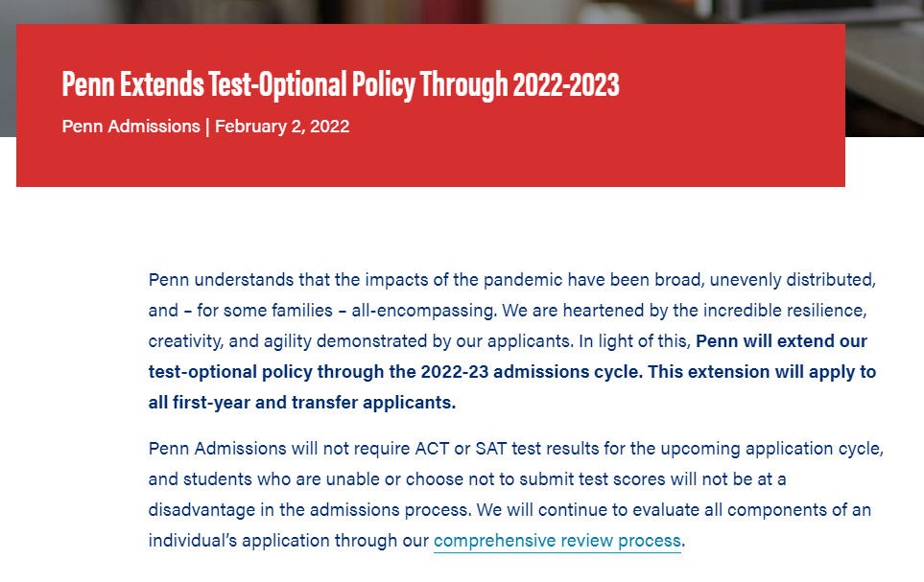Screen dimensions: 924x582
Task: Click the paragraph starting 'Penn Admissions will not require'
Action: tap(516, 494)
